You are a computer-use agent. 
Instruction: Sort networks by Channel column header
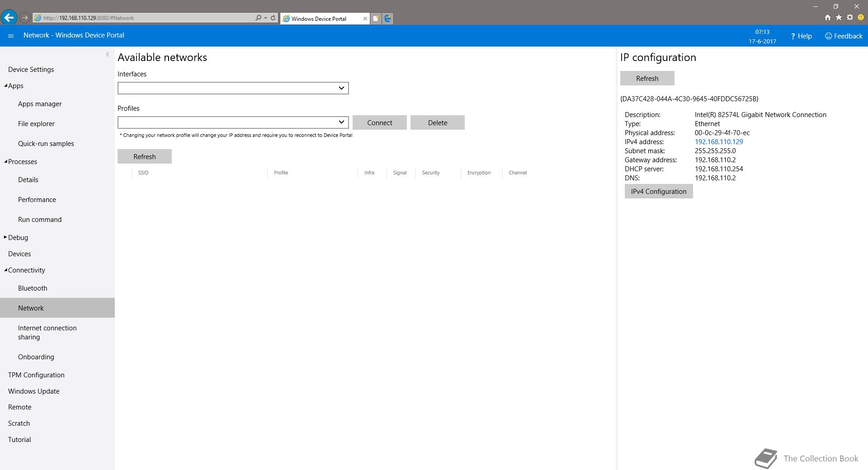click(x=518, y=173)
